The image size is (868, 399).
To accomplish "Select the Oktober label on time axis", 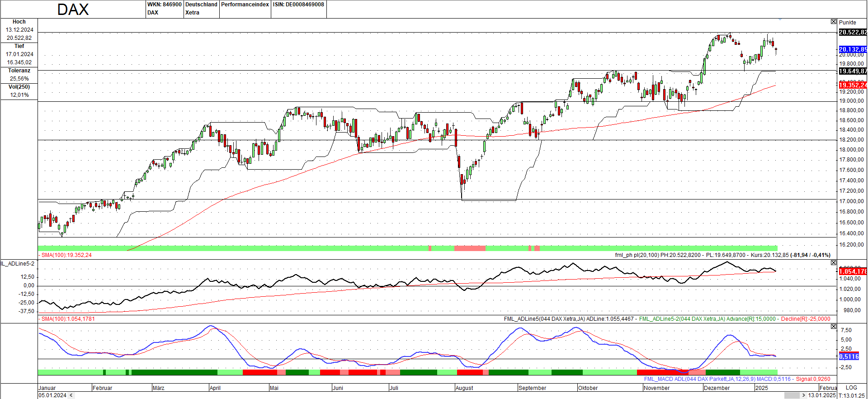I will pos(588,388).
